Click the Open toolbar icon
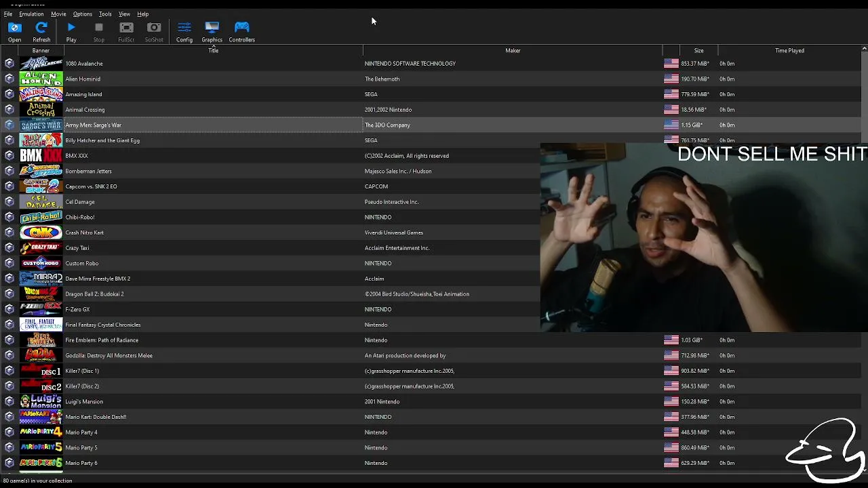The height and width of the screenshot is (488, 868). [x=14, y=31]
